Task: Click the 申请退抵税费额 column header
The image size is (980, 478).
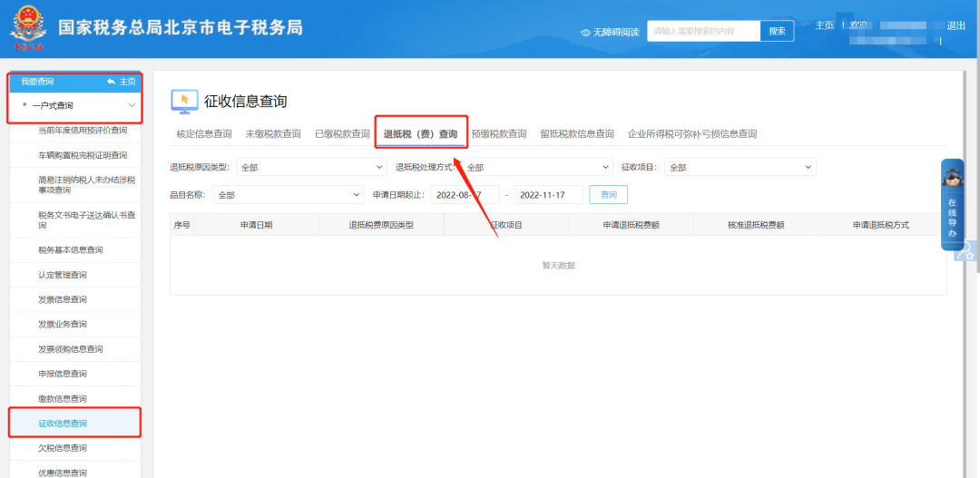Action: click(x=632, y=225)
